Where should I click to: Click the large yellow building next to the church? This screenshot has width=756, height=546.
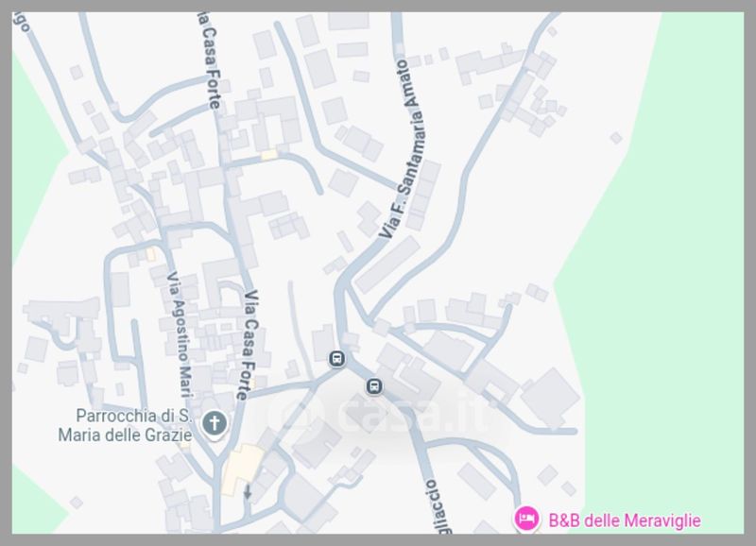(x=241, y=469)
